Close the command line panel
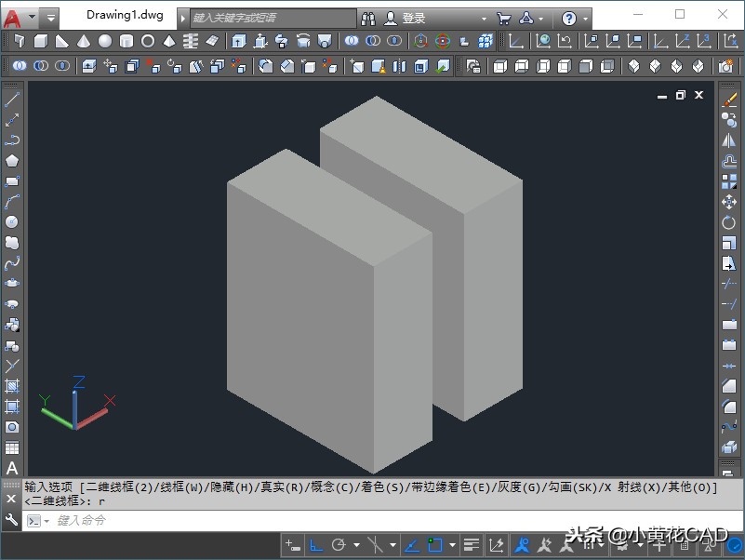This screenshot has width=745, height=560. [x=11, y=500]
